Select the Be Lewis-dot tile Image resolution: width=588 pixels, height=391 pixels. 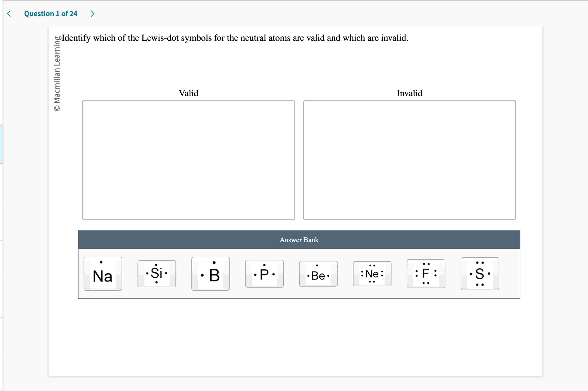click(x=318, y=274)
